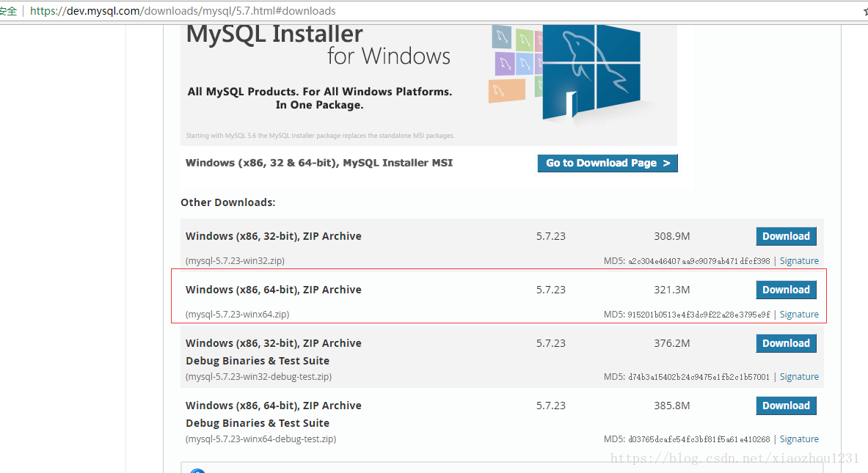Click the 308.9M file size value
The height and width of the screenshot is (473, 868).
(672, 236)
